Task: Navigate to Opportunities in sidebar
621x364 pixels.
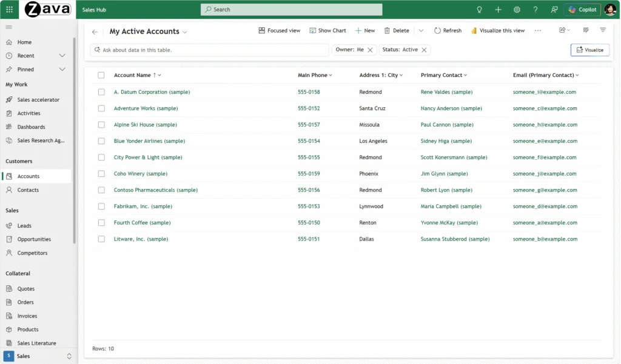Action: 34,239
